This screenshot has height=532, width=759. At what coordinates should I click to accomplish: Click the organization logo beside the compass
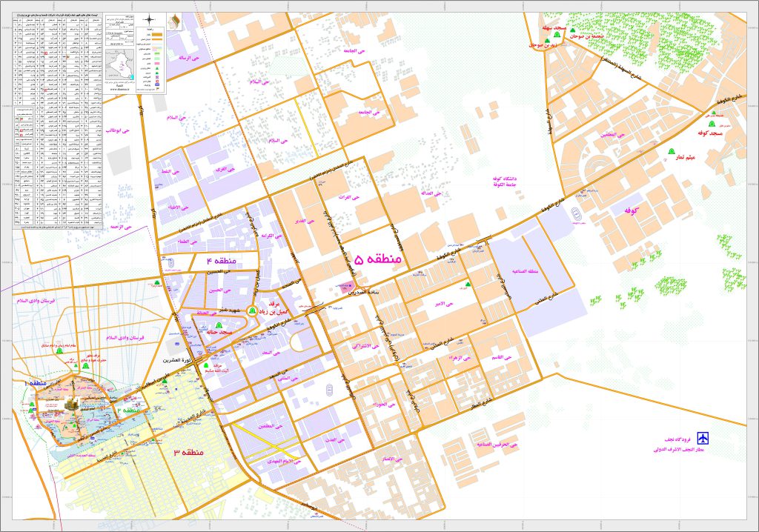(x=174, y=20)
